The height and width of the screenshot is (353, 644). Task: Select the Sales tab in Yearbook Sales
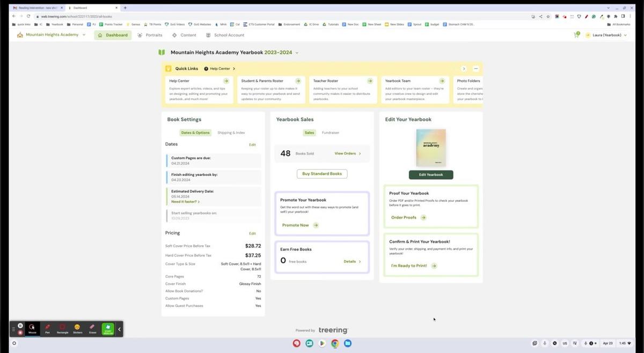(x=309, y=133)
